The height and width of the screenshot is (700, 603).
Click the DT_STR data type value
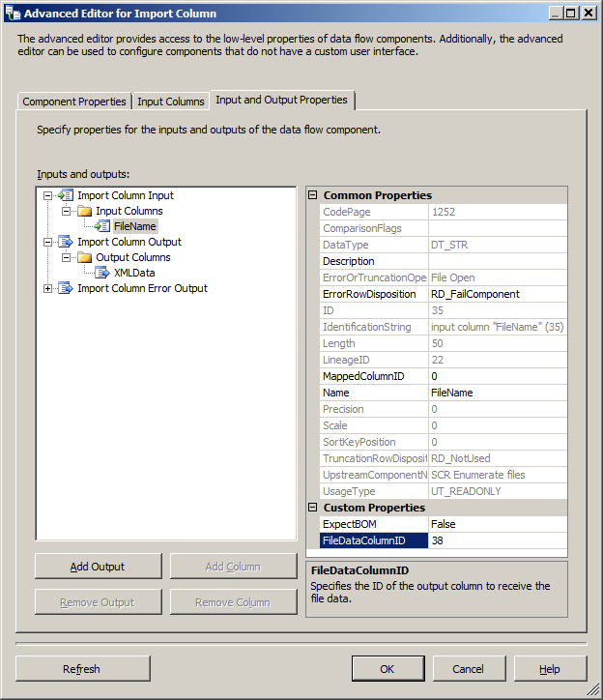click(x=498, y=245)
